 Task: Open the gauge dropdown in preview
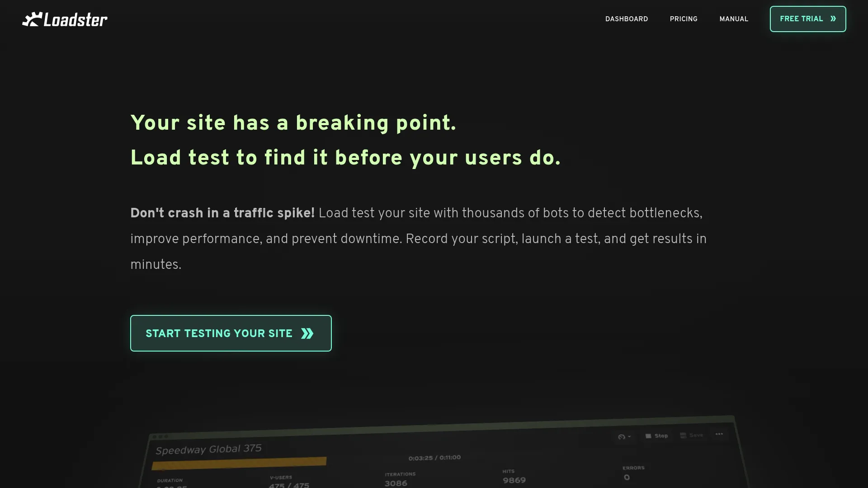[x=624, y=436]
